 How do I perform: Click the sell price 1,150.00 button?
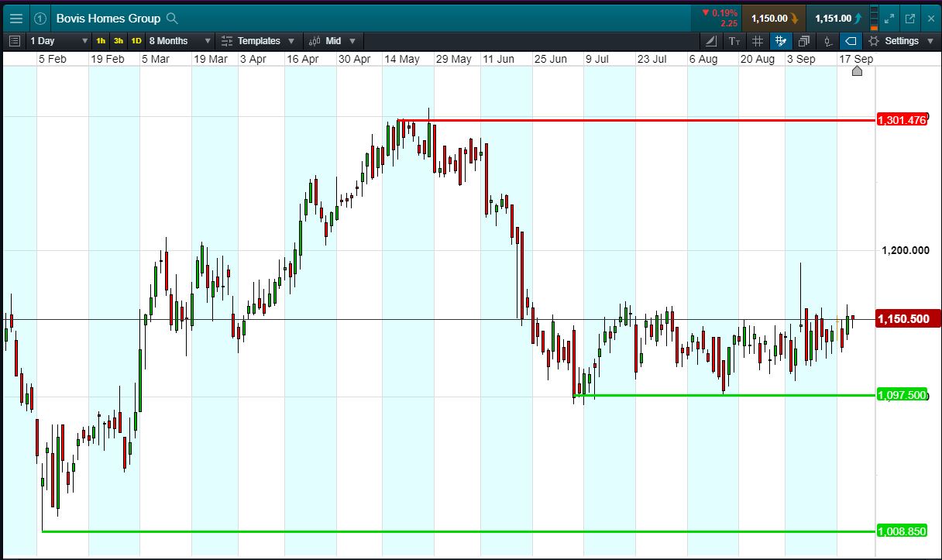point(774,18)
